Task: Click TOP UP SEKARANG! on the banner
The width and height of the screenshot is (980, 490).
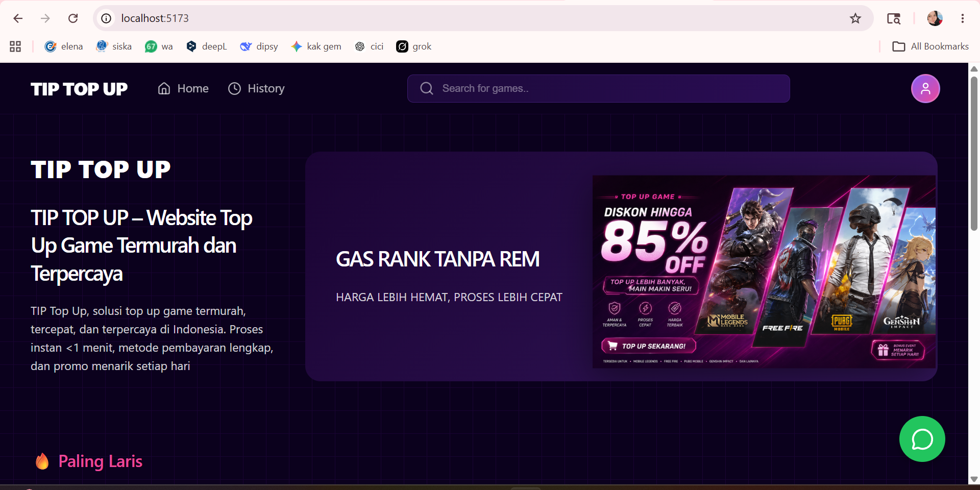Action: pos(649,346)
